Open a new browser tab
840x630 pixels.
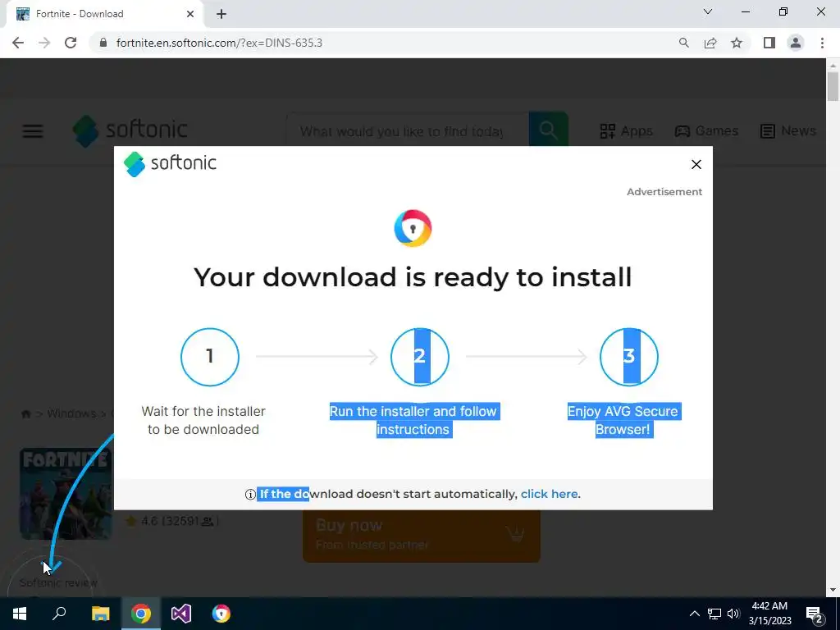221,14
